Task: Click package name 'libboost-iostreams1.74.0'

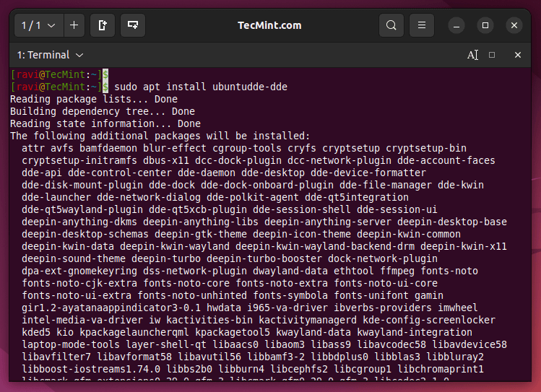Action: 91,369
